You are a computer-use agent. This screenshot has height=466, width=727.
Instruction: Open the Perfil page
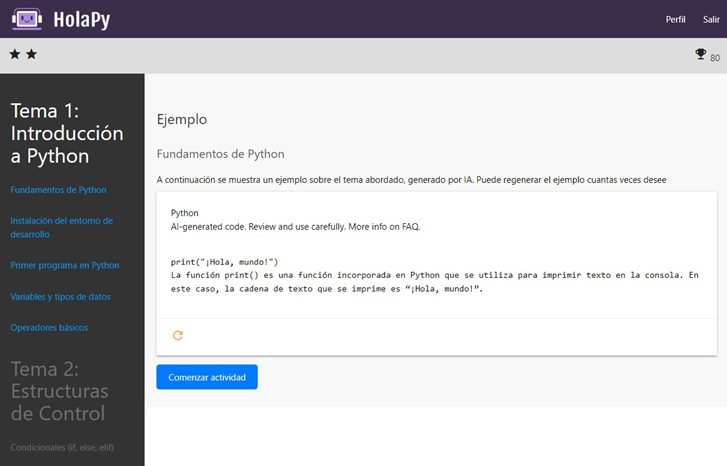[676, 19]
